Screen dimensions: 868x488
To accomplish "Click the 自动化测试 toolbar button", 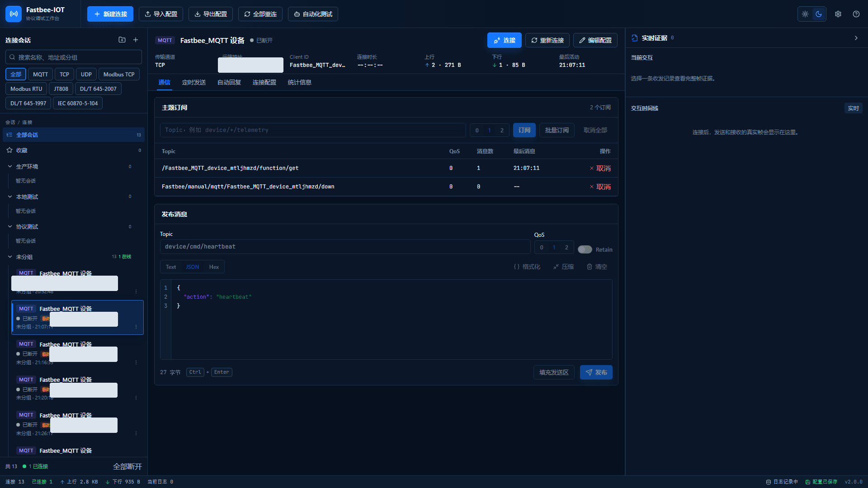I will click(x=313, y=14).
